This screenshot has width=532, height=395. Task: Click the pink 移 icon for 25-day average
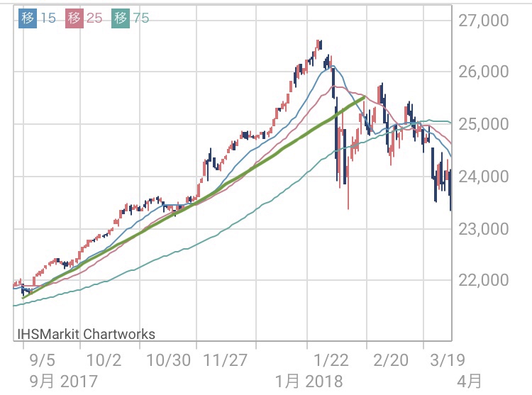click(x=74, y=19)
